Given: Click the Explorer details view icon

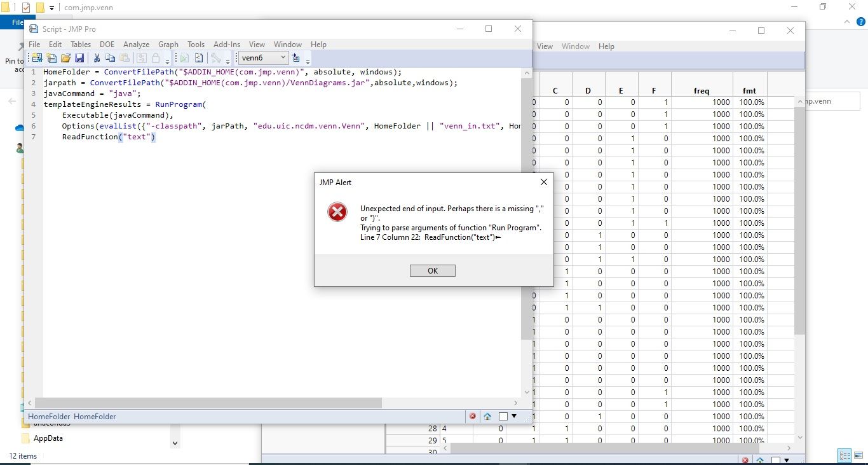Looking at the screenshot, I should click(844, 455).
